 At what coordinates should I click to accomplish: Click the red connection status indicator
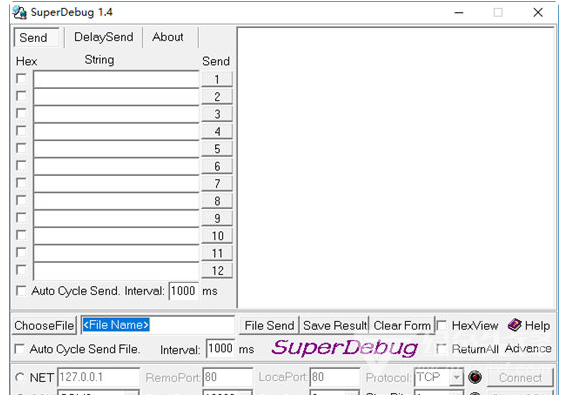pos(475,377)
